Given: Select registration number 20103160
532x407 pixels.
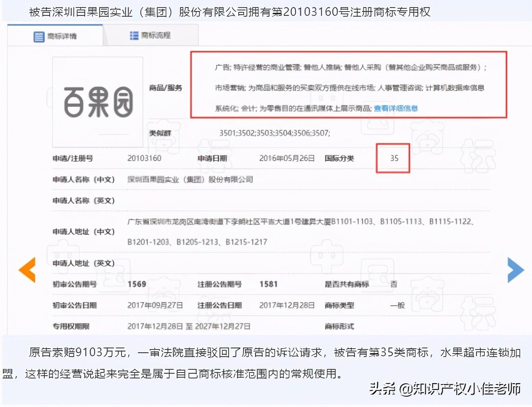Looking at the screenshot, I should tap(144, 158).
